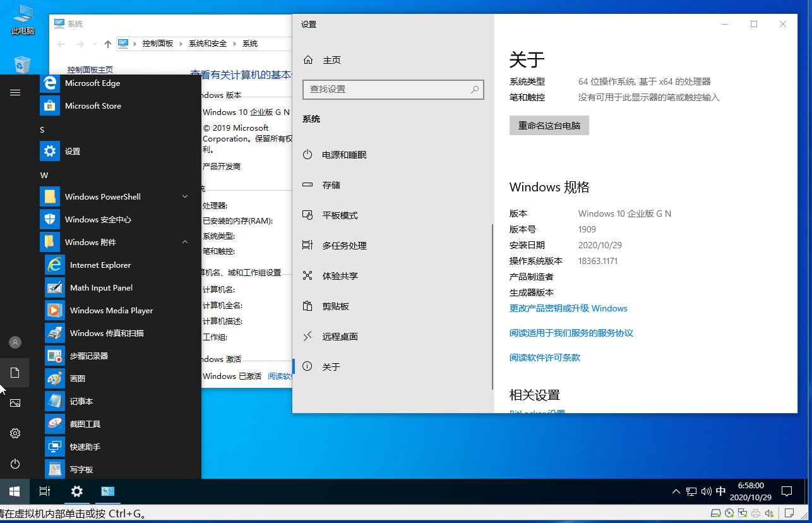Click the 查找设置 search box
This screenshot has width=812, height=523.
click(393, 90)
